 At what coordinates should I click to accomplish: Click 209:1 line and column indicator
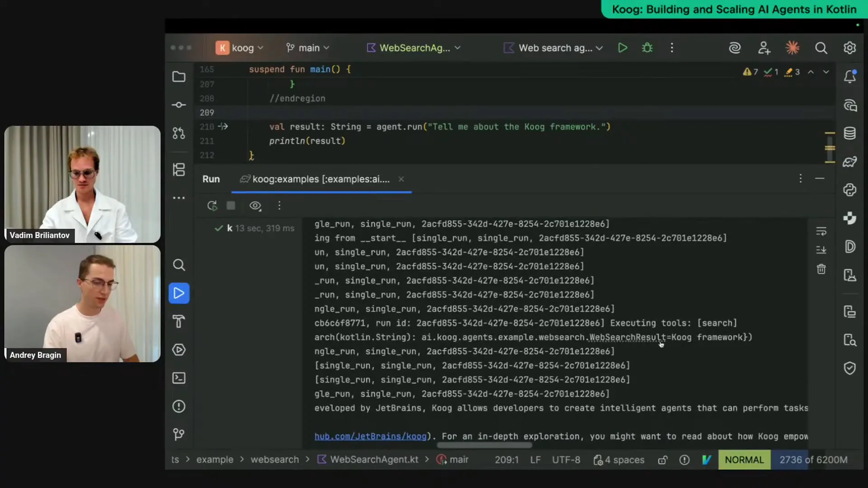tap(506, 460)
